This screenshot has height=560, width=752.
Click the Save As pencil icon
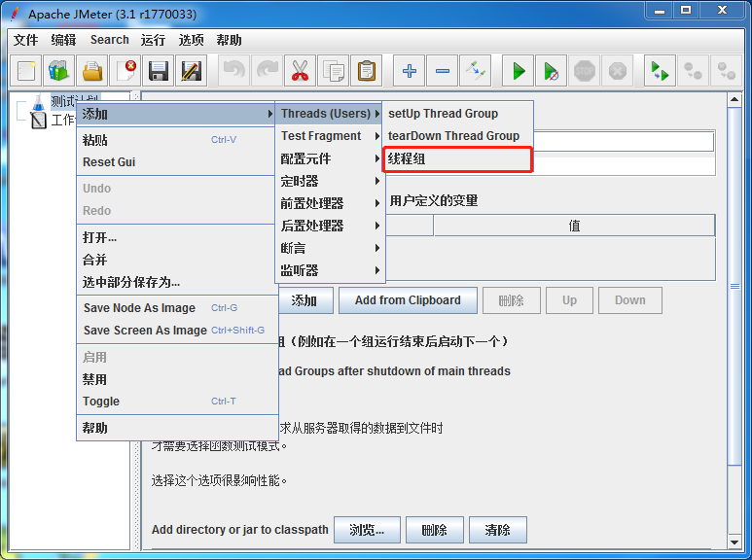pyautogui.click(x=192, y=71)
